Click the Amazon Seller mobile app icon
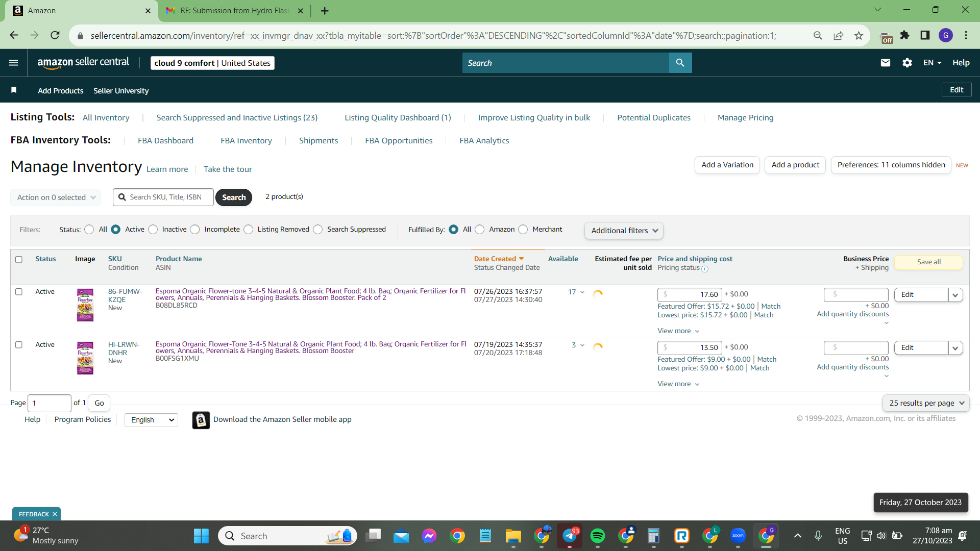 pos(201,420)
